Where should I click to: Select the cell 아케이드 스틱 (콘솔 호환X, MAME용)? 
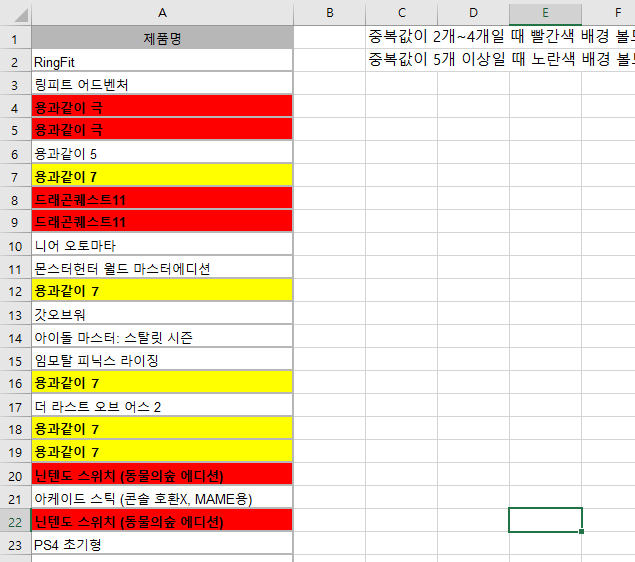162,498
